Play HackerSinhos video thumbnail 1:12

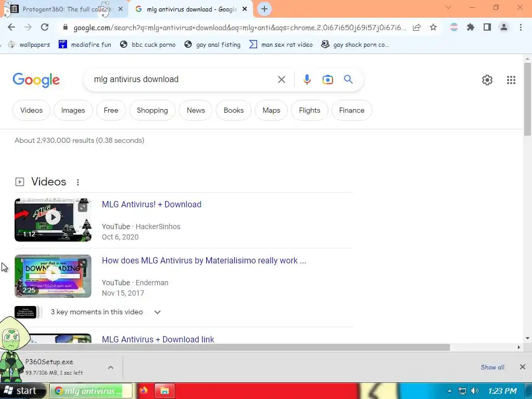point(53,220)
